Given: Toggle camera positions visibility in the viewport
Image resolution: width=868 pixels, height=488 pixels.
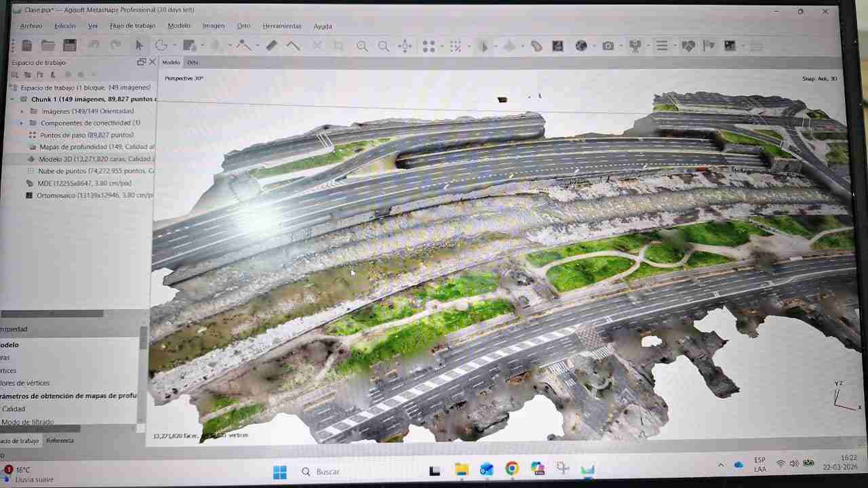Looking at the screenshot, I should coord(608,45).
